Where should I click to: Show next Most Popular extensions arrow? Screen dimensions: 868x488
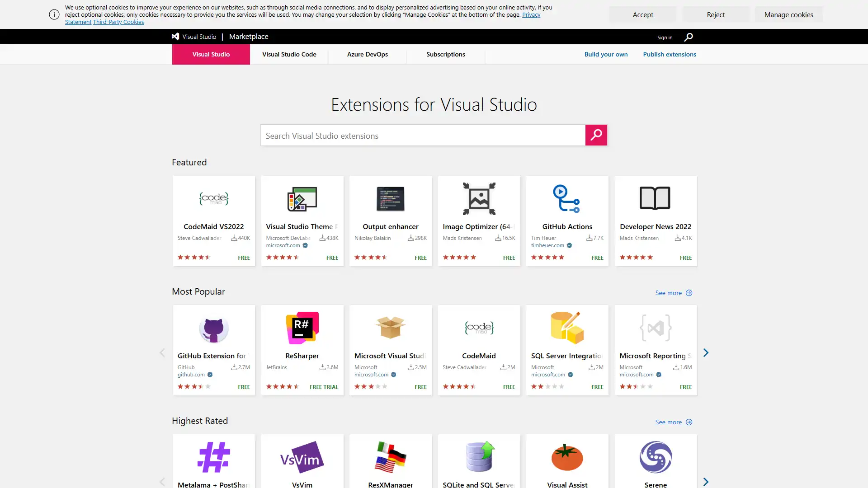tap(706, 352)
